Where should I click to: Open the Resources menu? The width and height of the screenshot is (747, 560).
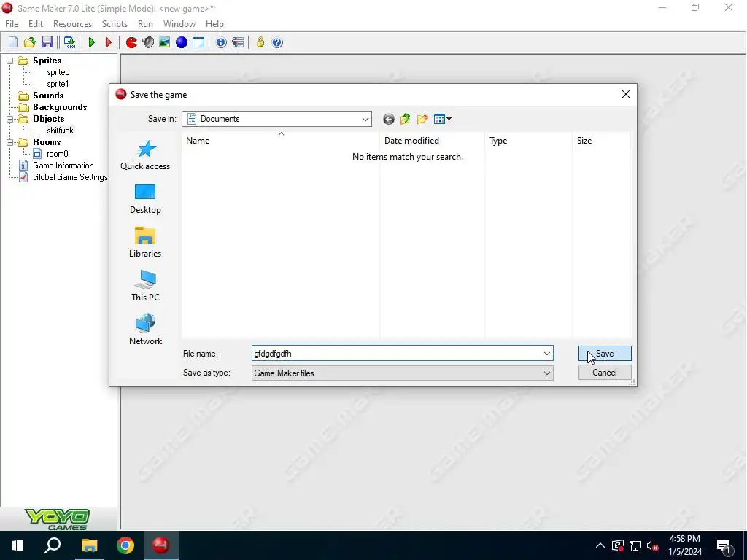[x=72, y=24]
